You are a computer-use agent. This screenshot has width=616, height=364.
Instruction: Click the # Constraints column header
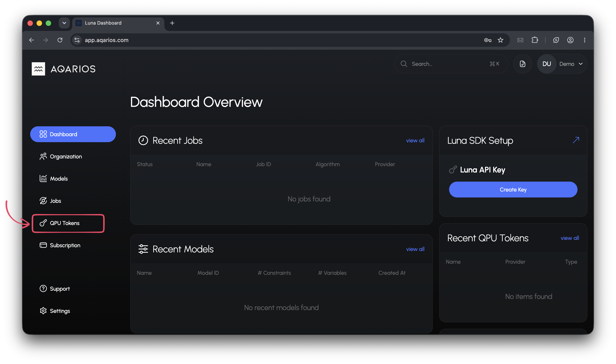coord(274,273)
